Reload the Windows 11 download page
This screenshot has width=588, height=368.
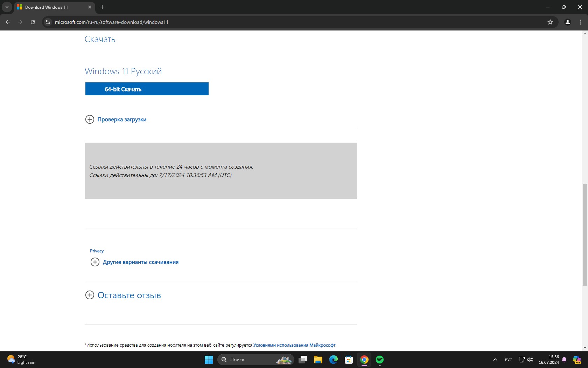coord(33,22)
